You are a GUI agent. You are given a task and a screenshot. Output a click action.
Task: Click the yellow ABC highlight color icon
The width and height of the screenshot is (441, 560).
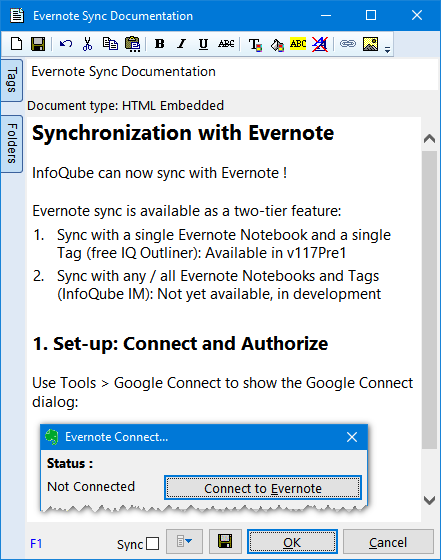pyautogui.click(x=298, y=44)
